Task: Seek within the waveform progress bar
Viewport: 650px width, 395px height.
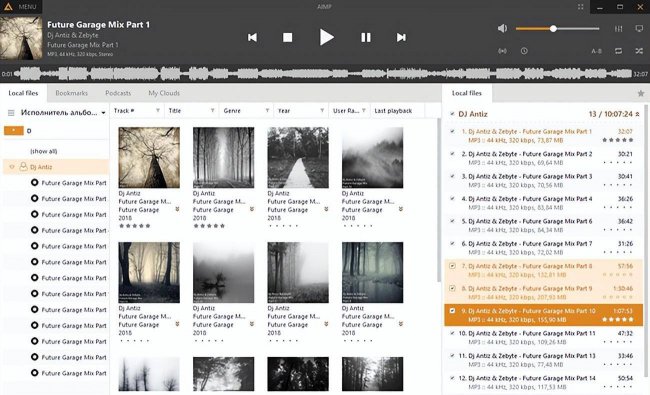Action: pos(324,74)
